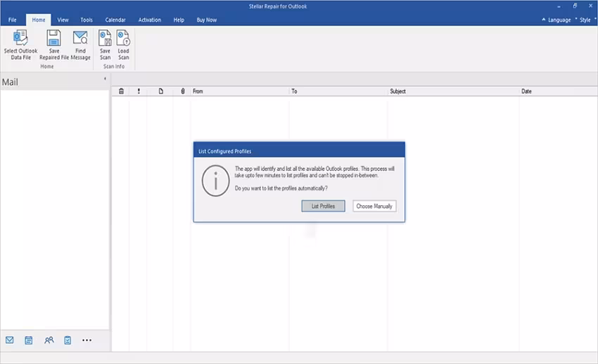This screenshot has height=364, width=598.
Task: Open Calendar view icon in bottom bar
Action: (29, 340)
